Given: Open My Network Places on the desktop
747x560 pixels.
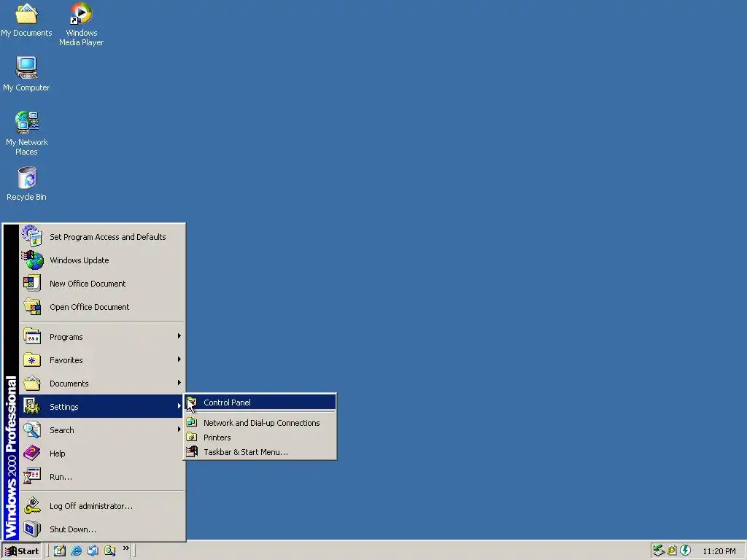Looking at the screenshot, I should 27,133.
